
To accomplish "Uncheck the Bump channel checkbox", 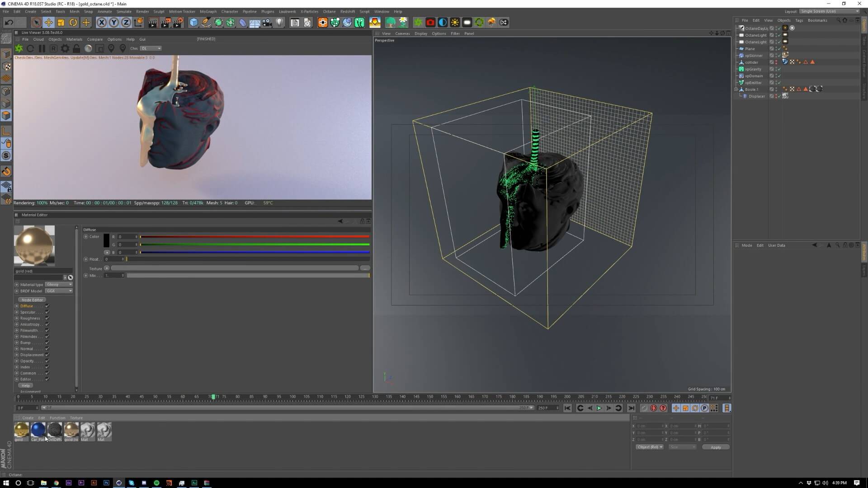I will [x=47, y=343].
